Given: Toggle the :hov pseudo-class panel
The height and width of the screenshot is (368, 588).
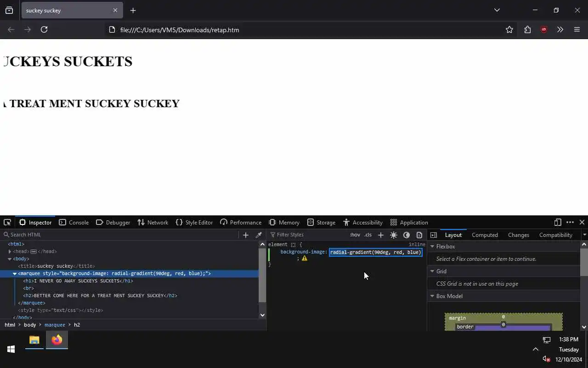Looking at the screenshot, I should (355, 235).
